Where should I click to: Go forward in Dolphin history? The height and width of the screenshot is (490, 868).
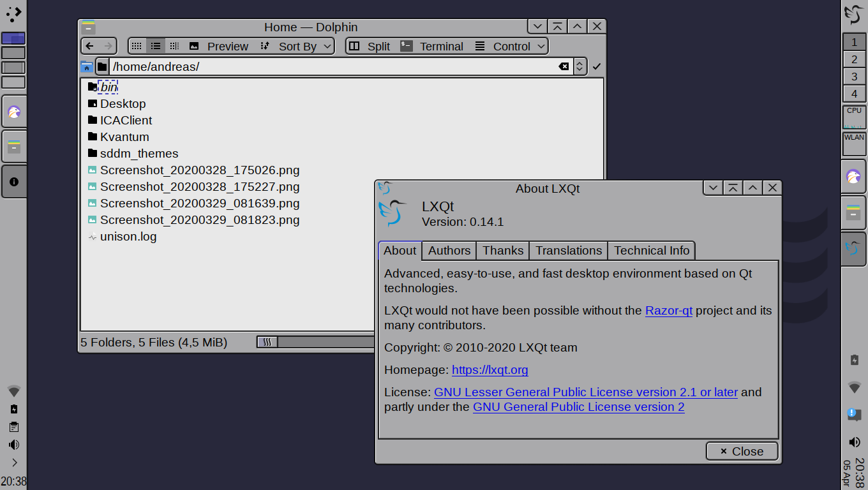tap(108, 46)
